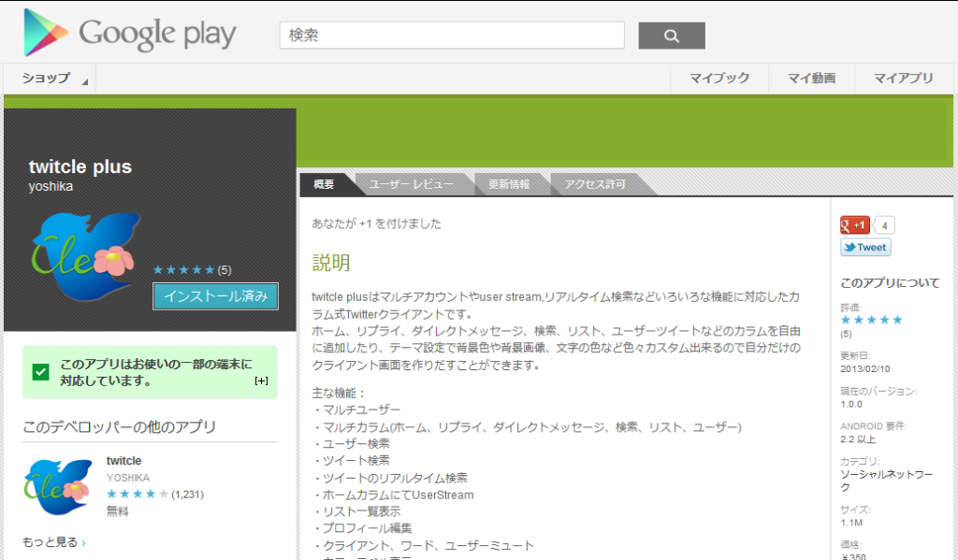Click the twitcle plus blue bird app icon
The image size is (958, 560).
point(85,256)
